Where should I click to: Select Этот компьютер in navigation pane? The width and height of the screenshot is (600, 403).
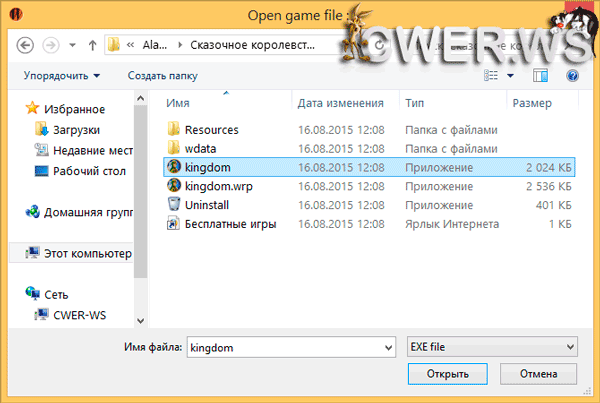(87, 254)
